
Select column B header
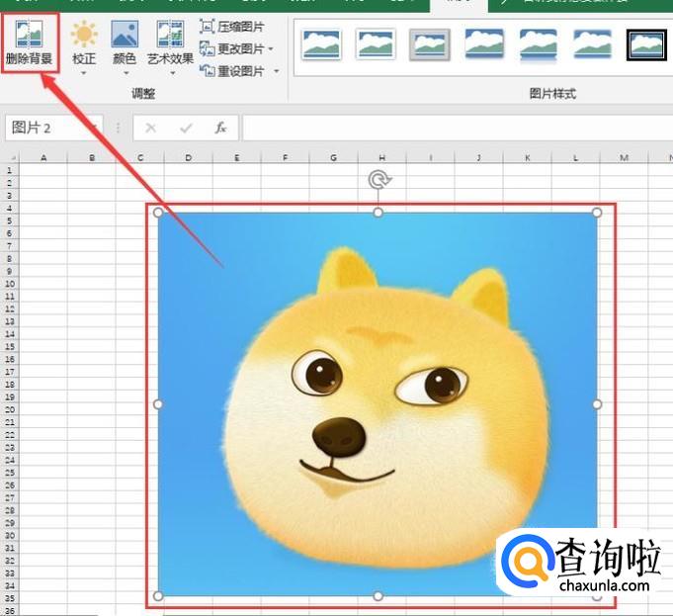(92, 157)
